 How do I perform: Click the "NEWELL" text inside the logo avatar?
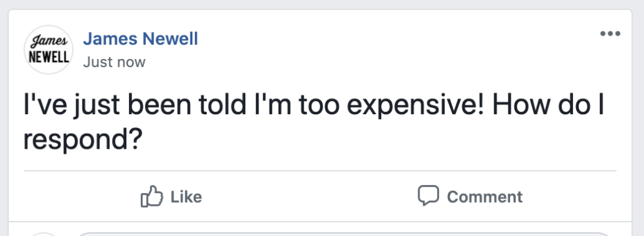[48, 57]
